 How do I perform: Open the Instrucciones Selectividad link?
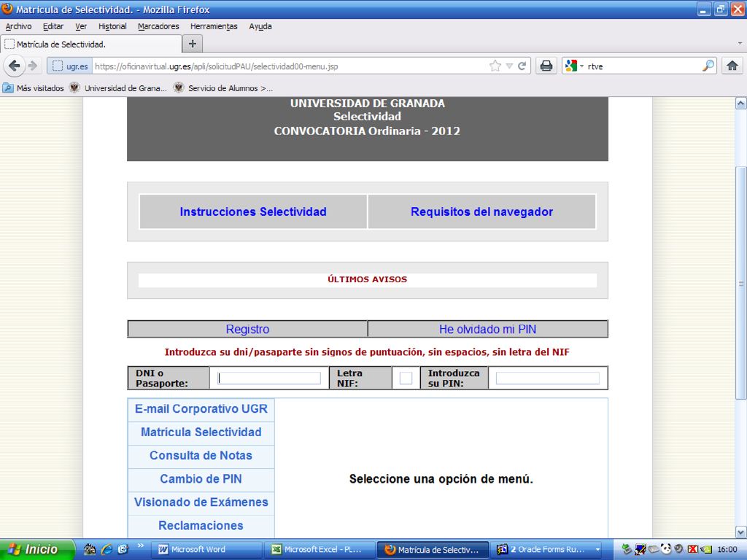(253, 212)
